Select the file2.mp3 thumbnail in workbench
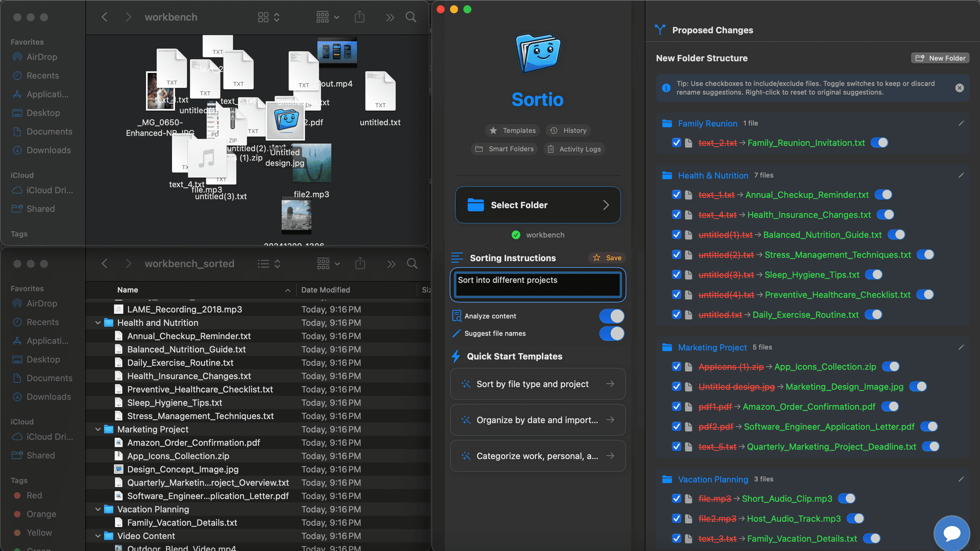 pos(312,163)
